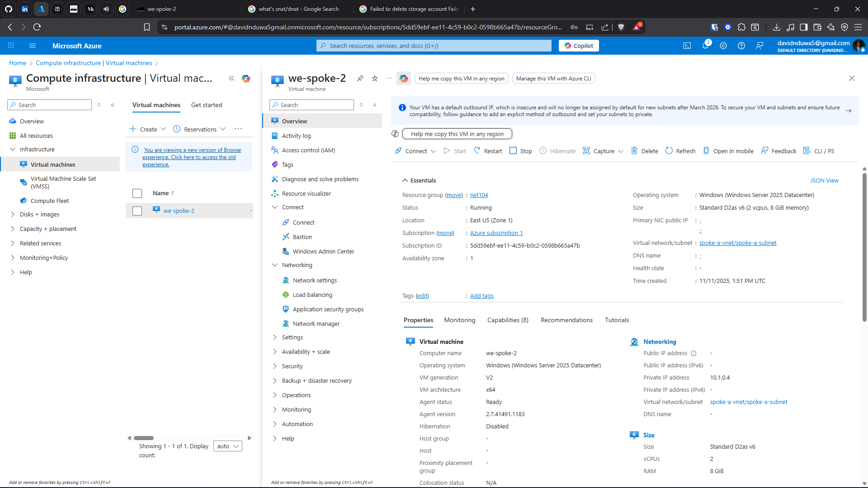
Task: Open Azure Cloud Shell icon
Action: 687,46
